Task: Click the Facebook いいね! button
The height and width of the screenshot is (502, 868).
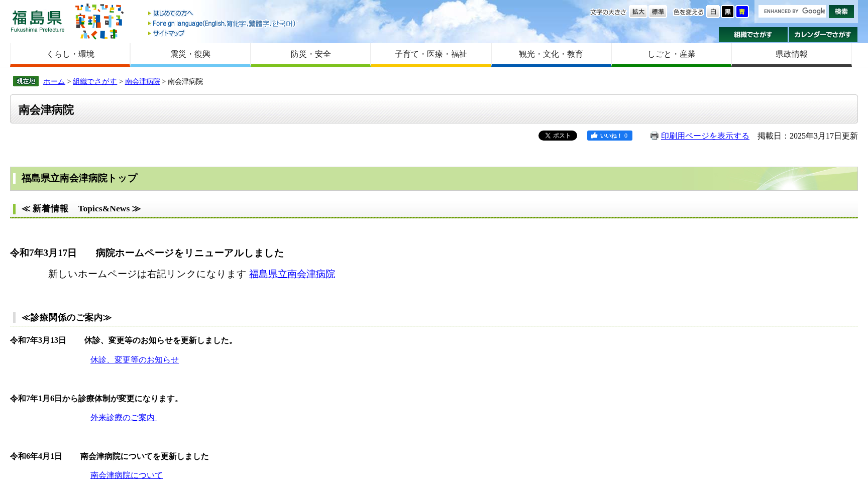Action: point(609,136)
